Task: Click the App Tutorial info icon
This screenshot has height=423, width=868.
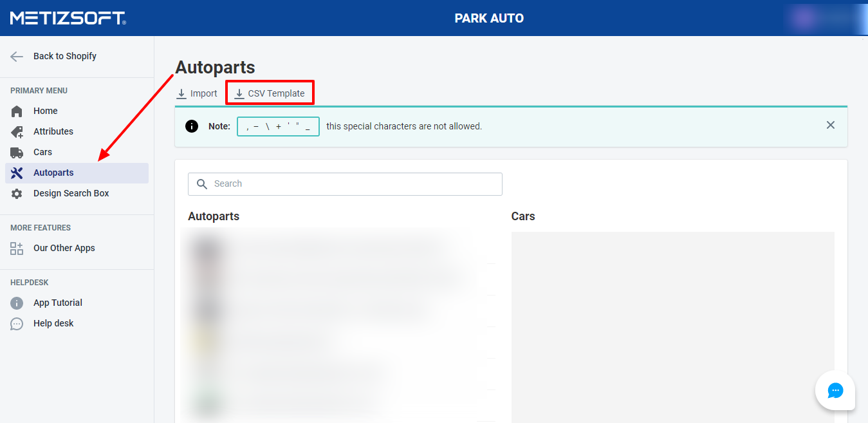Action: tap(17, 303)
